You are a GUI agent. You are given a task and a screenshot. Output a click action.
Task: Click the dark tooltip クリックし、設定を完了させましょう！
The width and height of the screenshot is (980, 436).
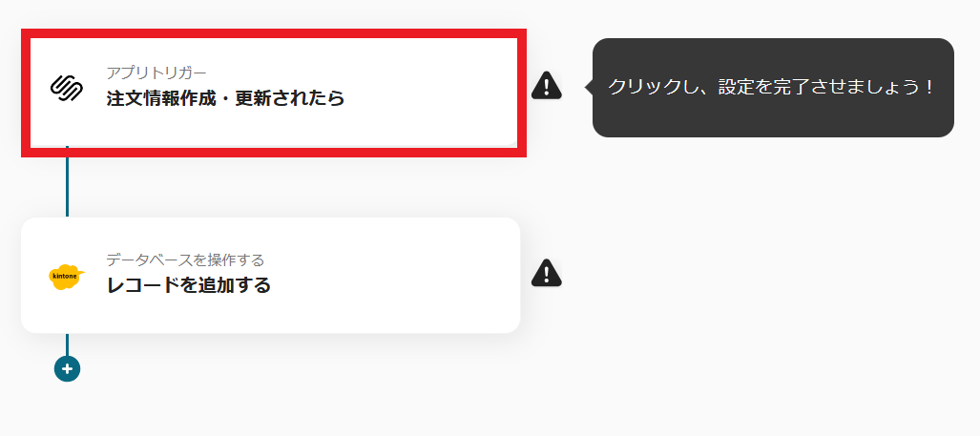(x=773, y=88)
